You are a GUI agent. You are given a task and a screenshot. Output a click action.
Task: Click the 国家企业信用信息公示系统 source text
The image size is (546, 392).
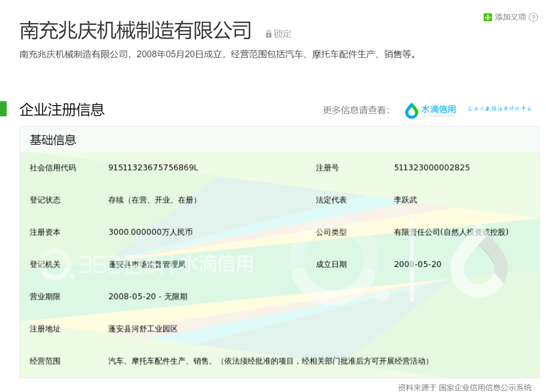(485, 387)
